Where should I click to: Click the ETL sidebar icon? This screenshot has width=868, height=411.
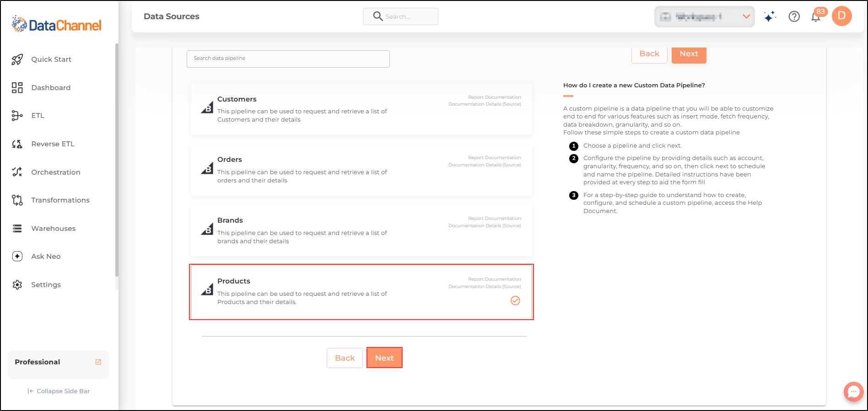point(17,116)
